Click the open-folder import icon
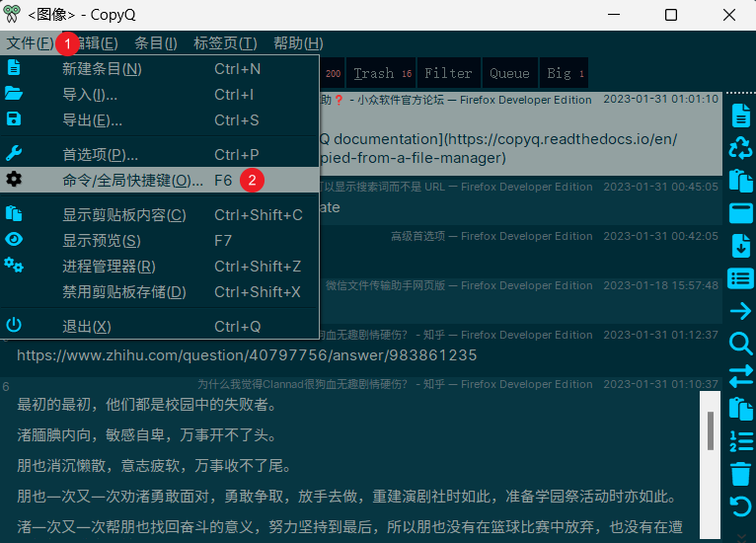 14,93
